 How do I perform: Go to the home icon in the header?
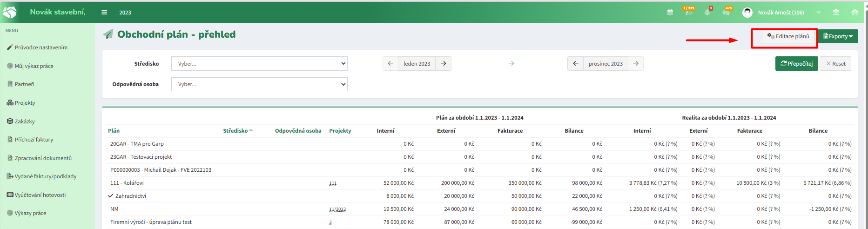pos(855,13)
